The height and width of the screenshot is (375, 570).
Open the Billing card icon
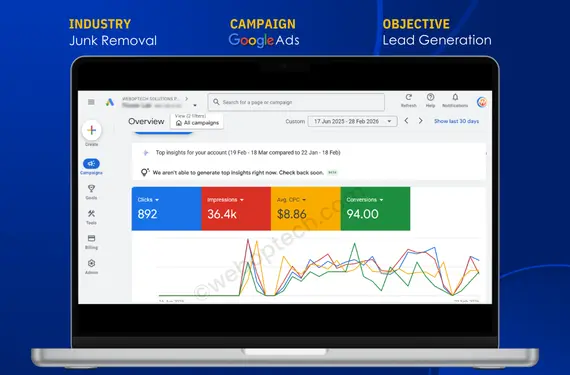pyautogui.click(x=91, y=238)
